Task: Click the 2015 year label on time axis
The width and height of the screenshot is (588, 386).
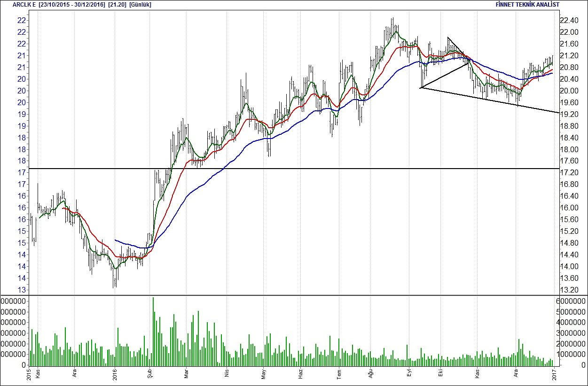Action: (x=29, y=375)
